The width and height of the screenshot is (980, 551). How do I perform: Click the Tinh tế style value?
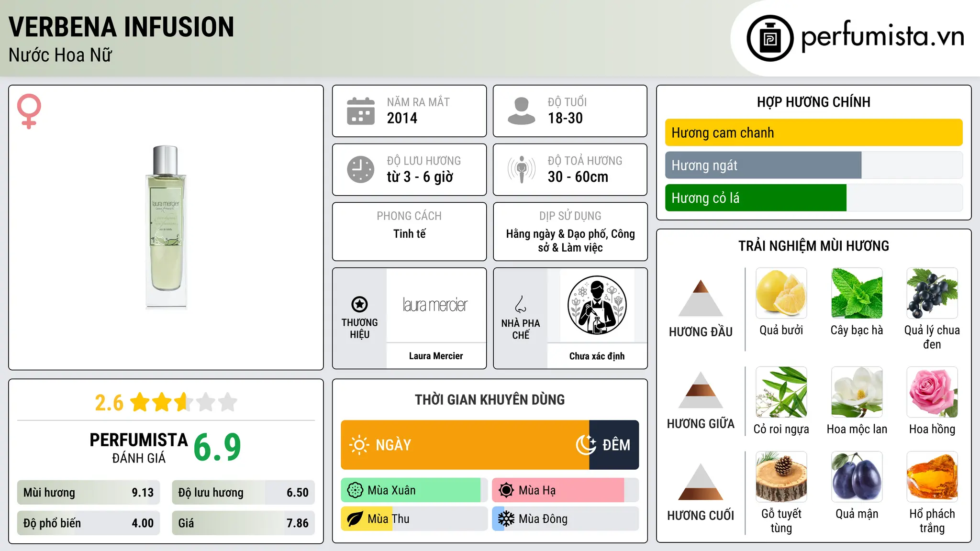point(409,234)
